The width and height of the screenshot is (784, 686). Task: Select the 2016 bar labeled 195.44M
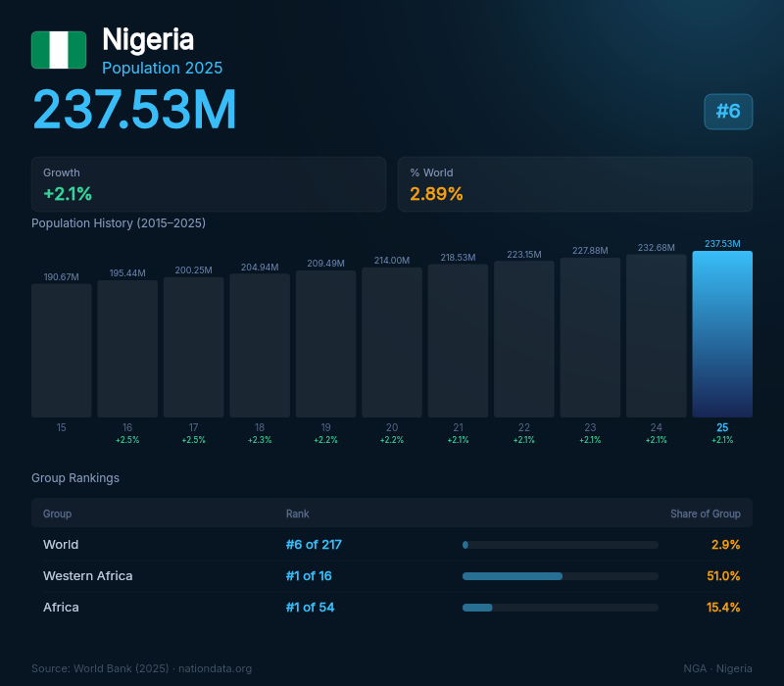click(x=127, y=349)
